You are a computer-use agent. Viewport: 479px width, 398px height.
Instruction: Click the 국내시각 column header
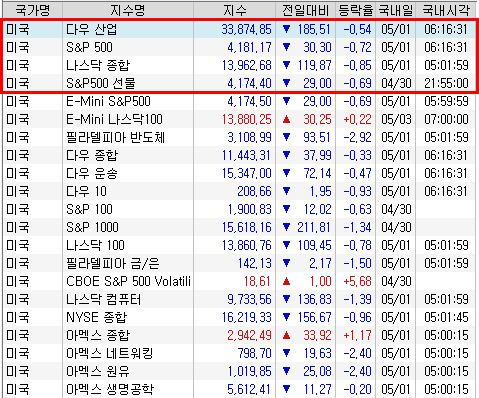[x=446, y=10]
